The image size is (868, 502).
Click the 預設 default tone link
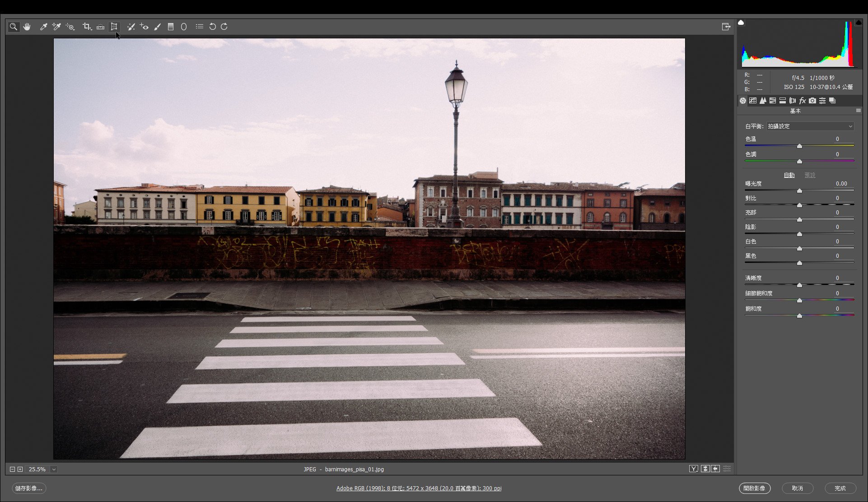coord(810,175)
